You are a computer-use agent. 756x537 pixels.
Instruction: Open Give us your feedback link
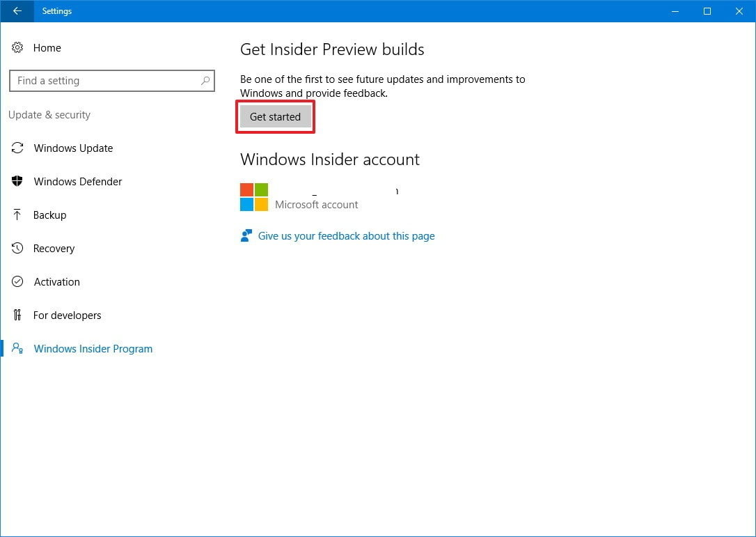point(346,236)
